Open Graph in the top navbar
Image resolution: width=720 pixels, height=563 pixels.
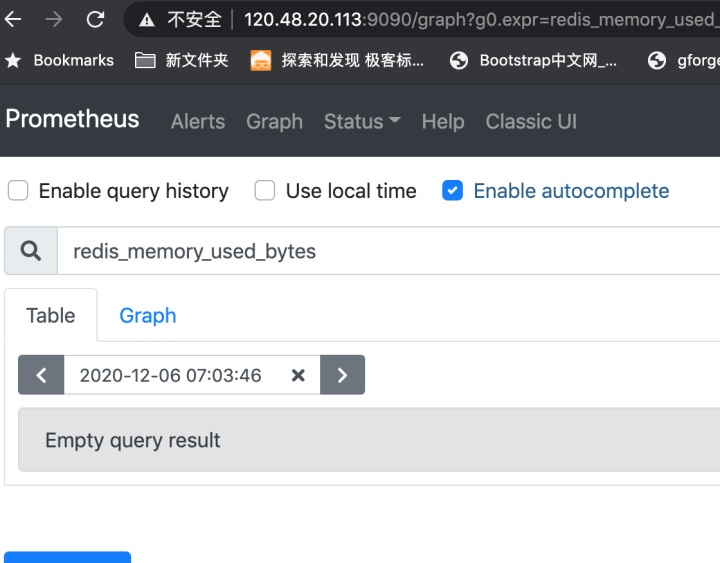(x=275, y=122)
